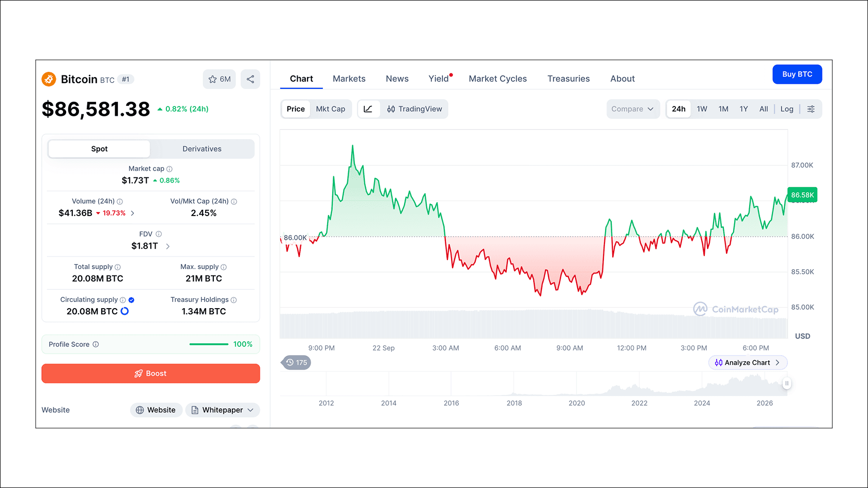Add Bitcoin to watchlist with star button
The image size is (868, 488).
click(x=219, y=79)
